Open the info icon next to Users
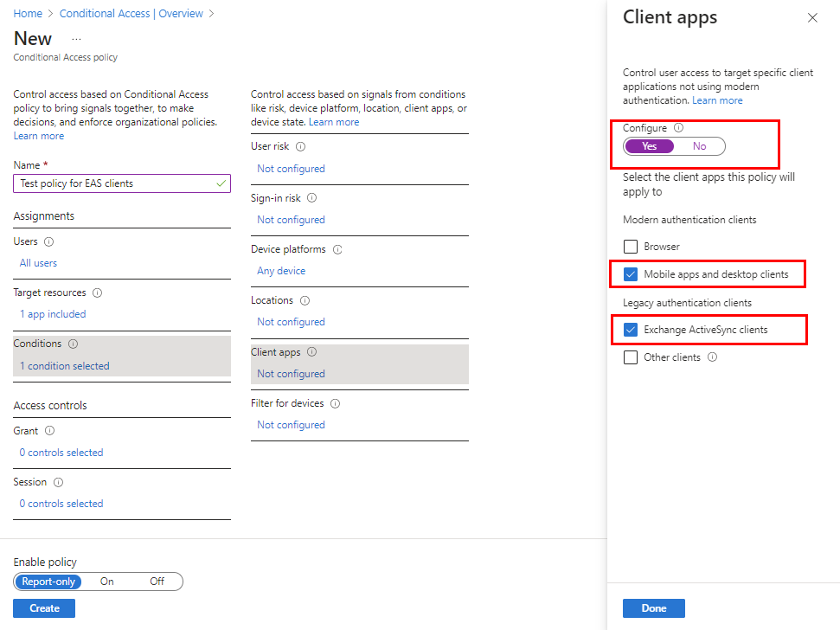The image size is (840, 630). [48, 241]
